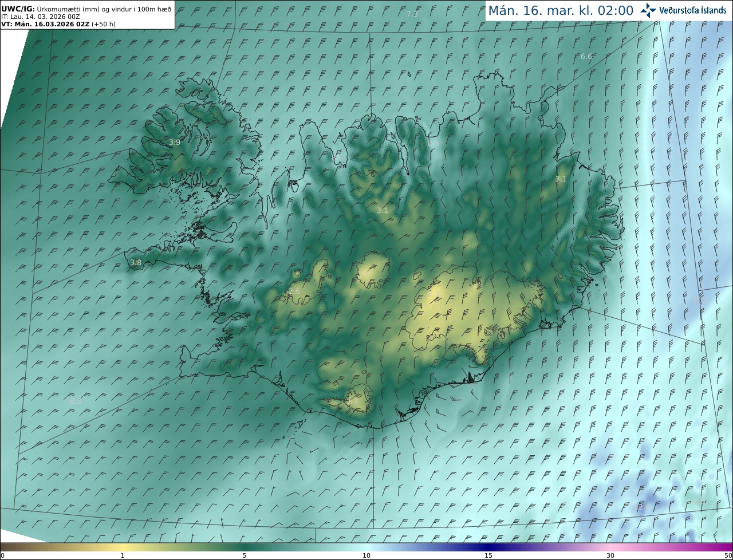Click the 6.6 value over northeast sea
Screen dimensions: 733x560
(x=586, y=56)
